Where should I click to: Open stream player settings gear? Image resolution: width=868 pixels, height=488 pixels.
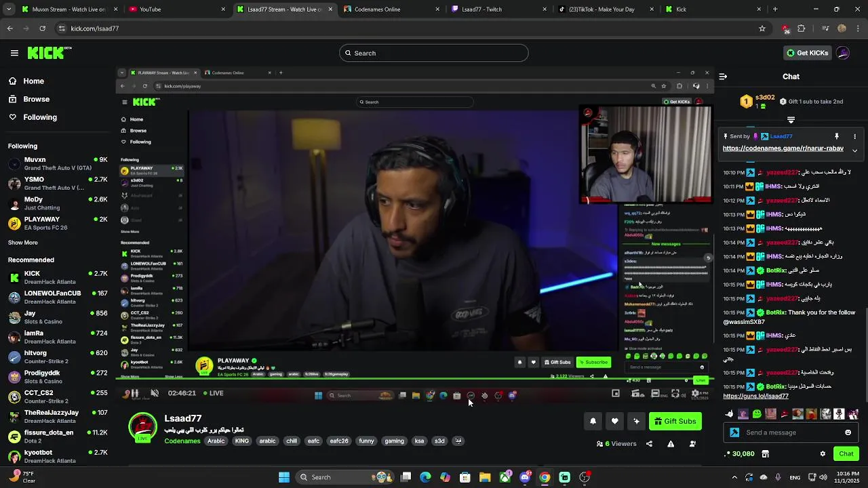[695, 393]
